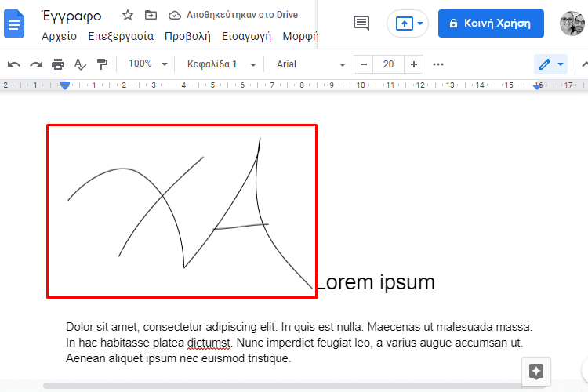588x392 pixels.
Task: Open the Επεξεργασία menu
Action: [121, 36]
